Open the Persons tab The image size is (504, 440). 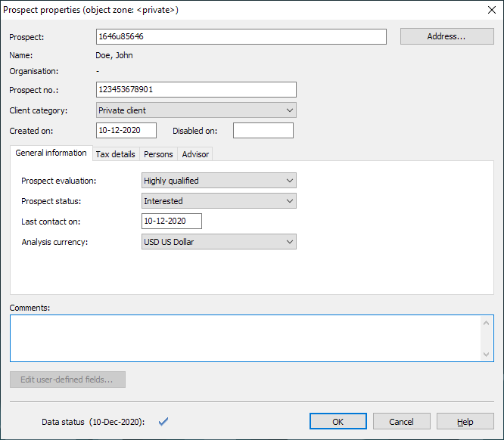(158, 154)
